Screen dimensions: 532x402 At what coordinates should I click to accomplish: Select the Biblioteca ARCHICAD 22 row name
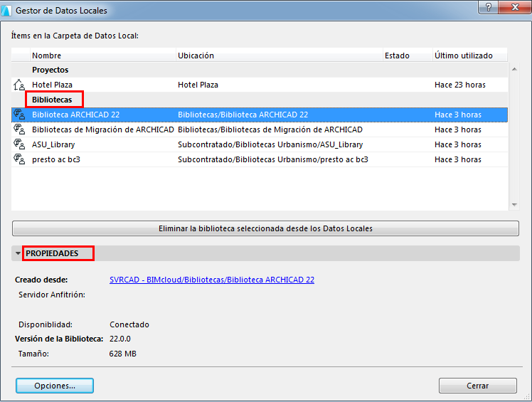pos(75,115)
